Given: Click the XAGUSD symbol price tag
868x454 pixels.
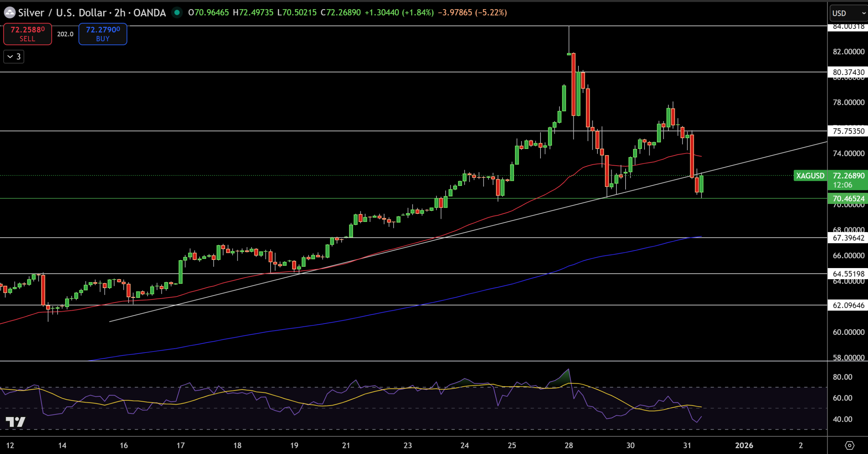Looking at the screenshot, I should pos(810,176).
